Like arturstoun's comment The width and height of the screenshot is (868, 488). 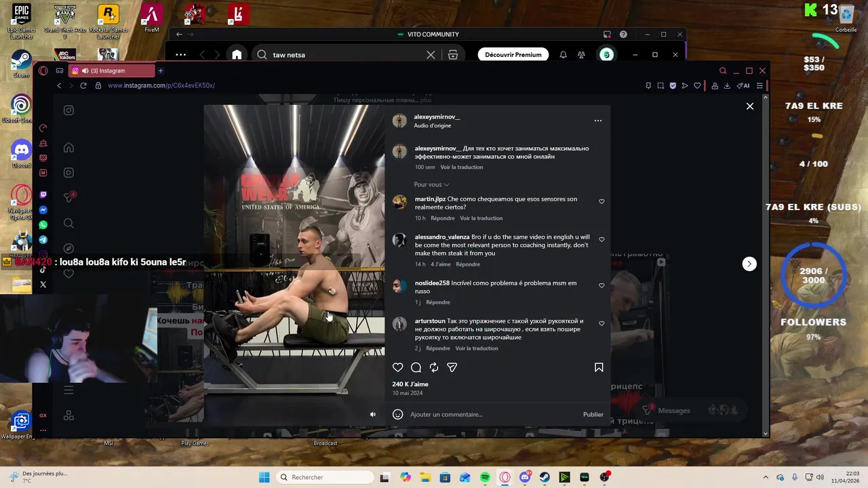601,323
